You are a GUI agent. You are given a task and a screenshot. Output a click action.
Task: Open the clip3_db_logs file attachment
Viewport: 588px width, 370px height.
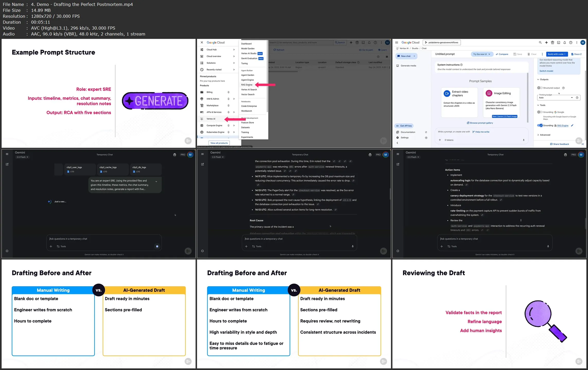pyautogui.click(x=146, y=169)
